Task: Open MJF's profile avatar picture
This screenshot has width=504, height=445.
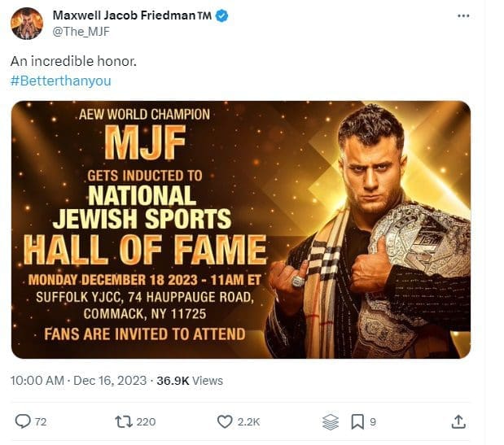Action: [x=27, y=23]
